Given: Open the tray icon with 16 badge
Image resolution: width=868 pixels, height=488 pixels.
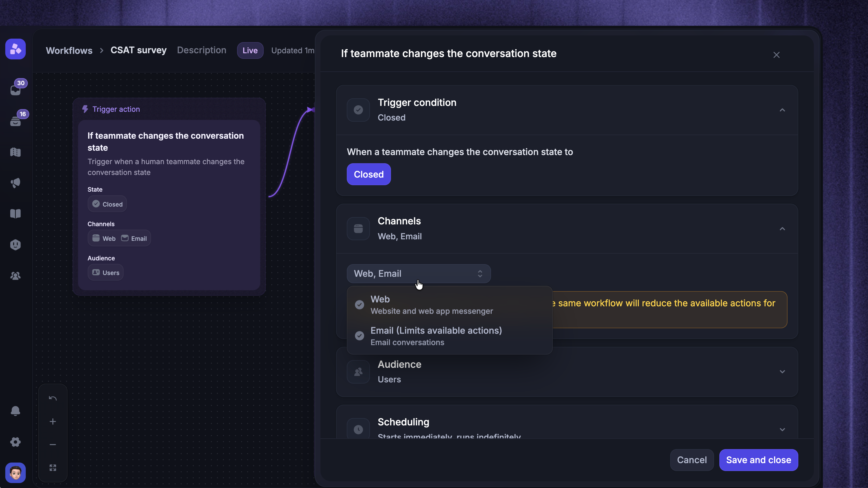Looking at the screenshot, I should (16, 121).
